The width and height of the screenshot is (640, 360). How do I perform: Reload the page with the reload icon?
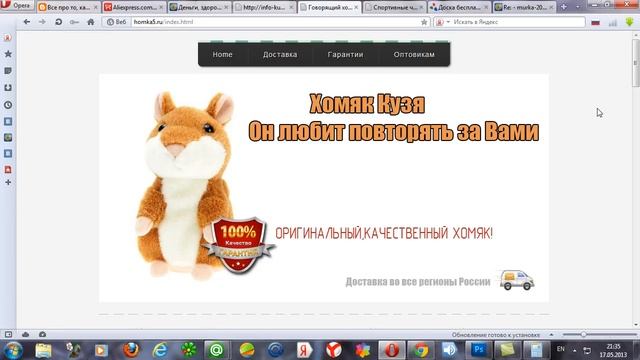click(x=58, y=22)
